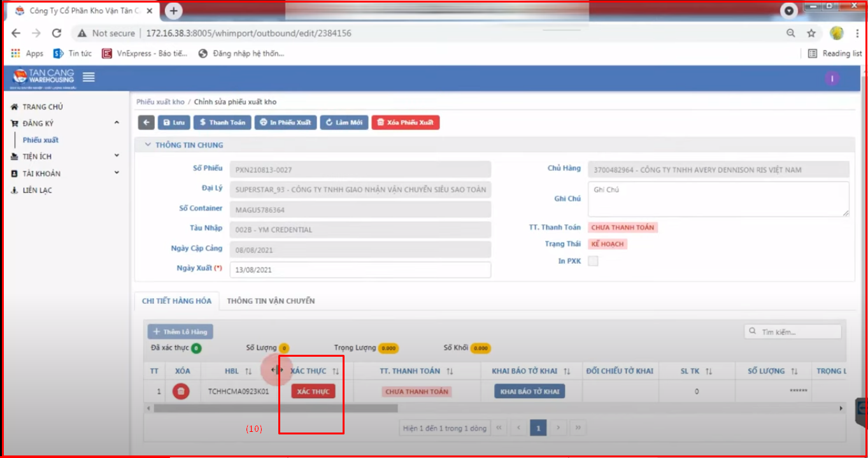Screen dimensions: 868x458
Task: Click the red delete icon in row 1
Action: click(x=181, y=392)
